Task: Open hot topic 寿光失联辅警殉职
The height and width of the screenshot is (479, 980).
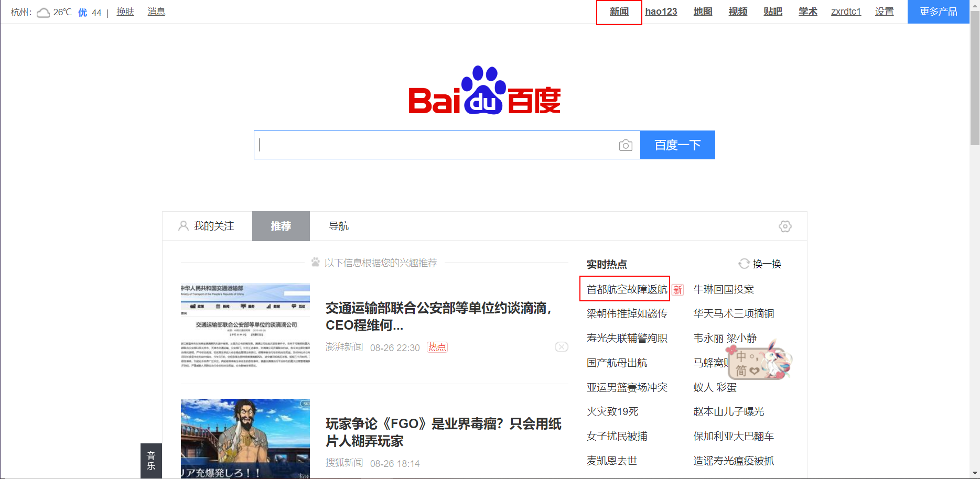Action: 627,338
